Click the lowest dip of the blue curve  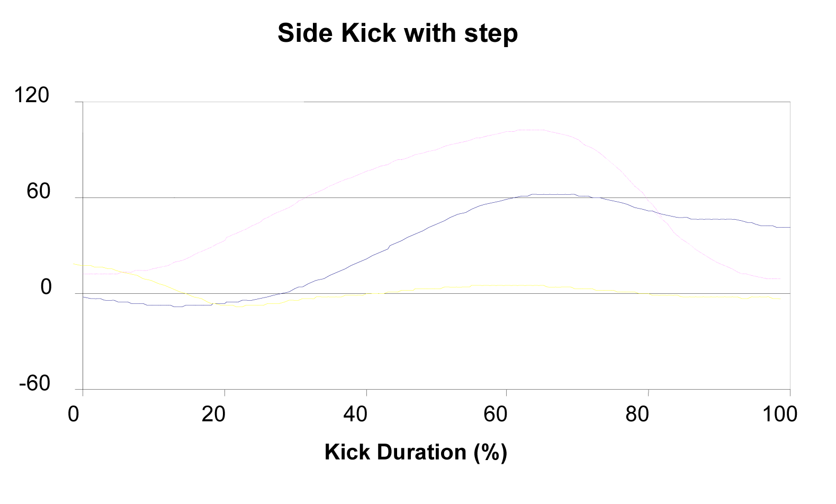[177, 307]
